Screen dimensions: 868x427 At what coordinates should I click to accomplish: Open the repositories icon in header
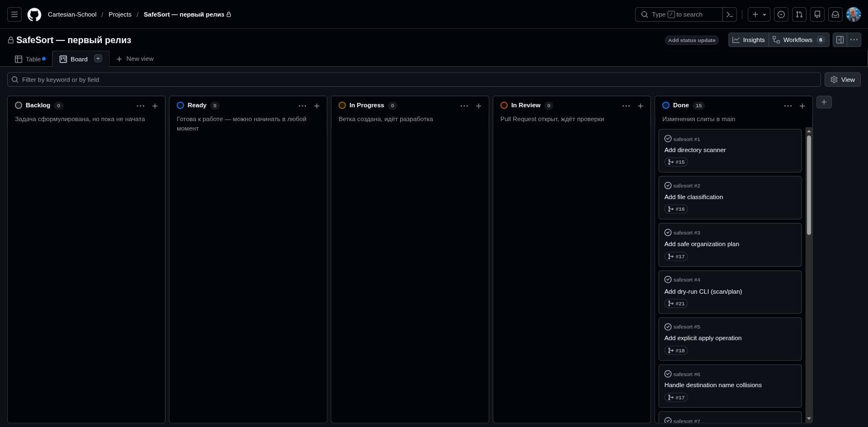817,14
